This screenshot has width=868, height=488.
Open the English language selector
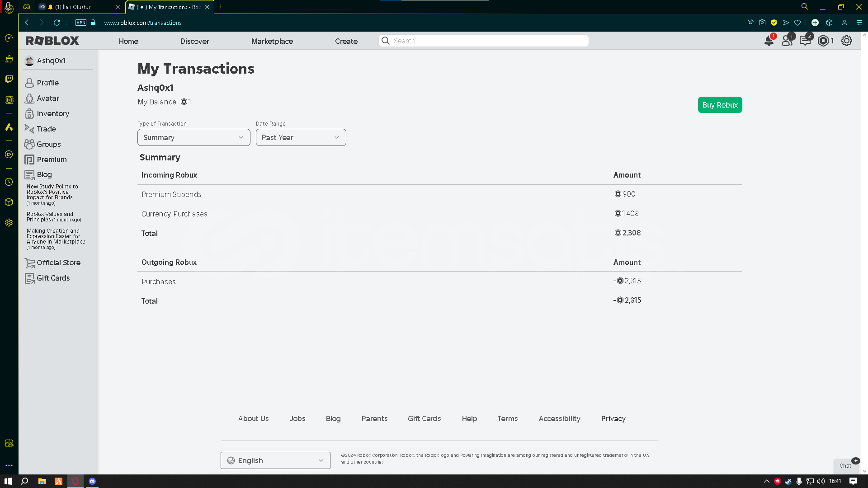275,460
